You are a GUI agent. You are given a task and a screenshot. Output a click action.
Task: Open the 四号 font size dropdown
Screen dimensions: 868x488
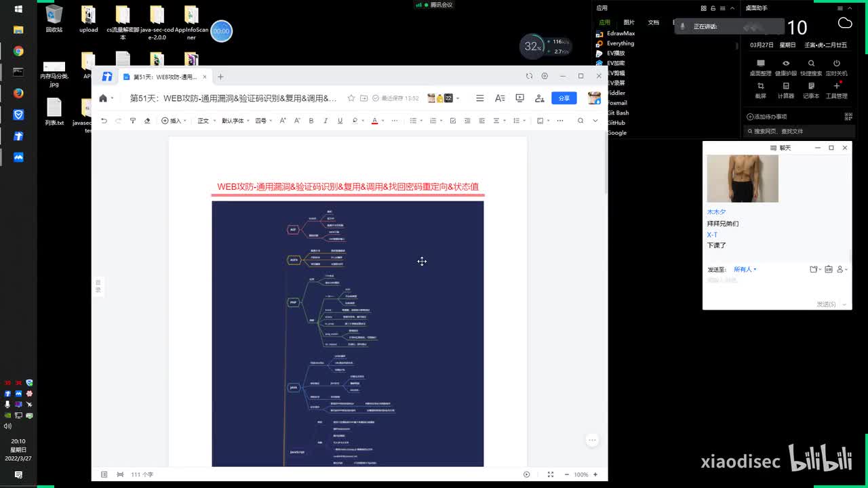tap(263, 121)
